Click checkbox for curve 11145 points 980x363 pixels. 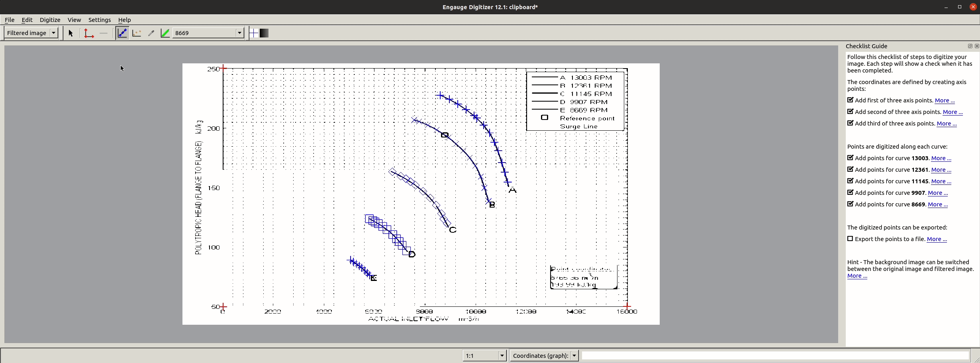850,181
